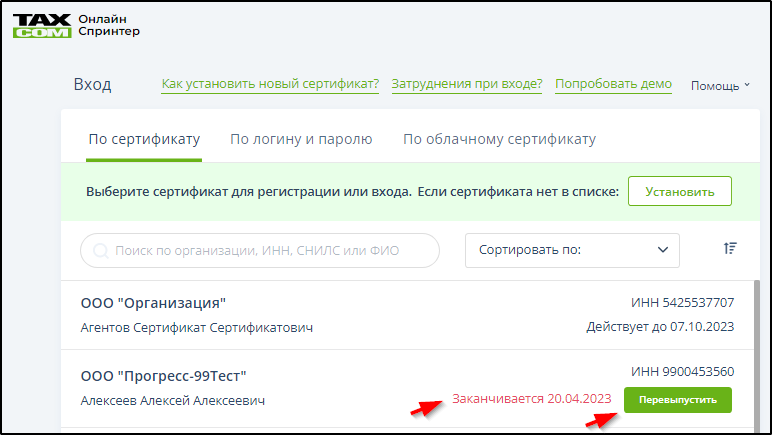Click the red Заканчивается 20.04.2023 notice
The image size is (772, 435).
tap(531, 399)
